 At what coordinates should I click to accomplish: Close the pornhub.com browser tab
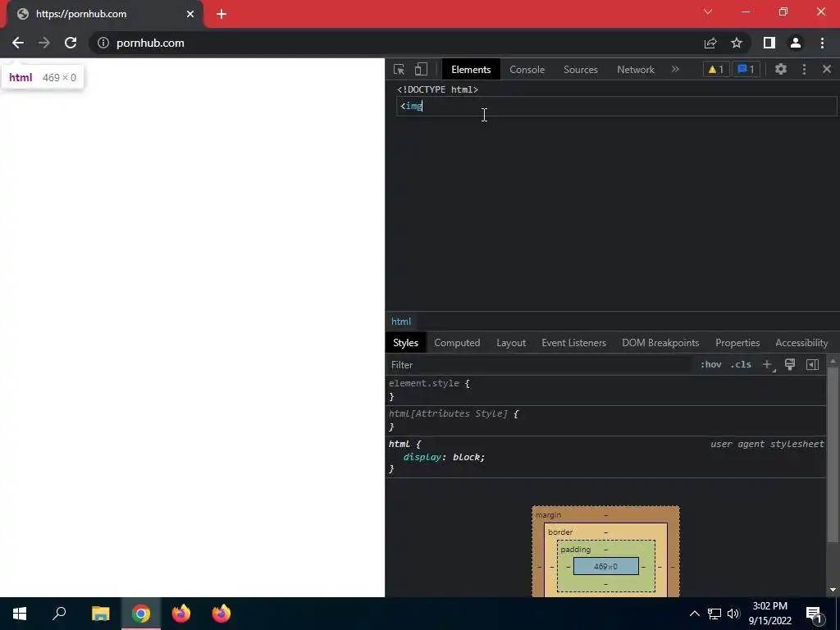click(x=190, y=14)
